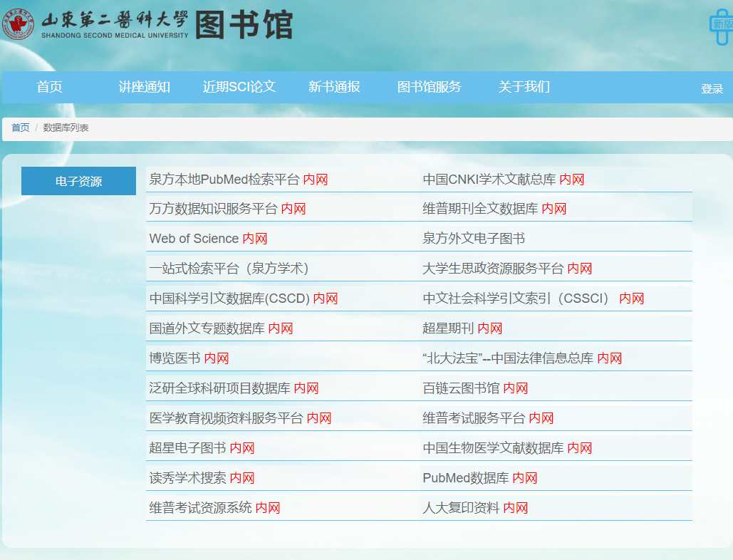The height and width of the screenshot is (560, 733).
Task: Click the 首页 breadcrumb link
Action: coord(20,128)
